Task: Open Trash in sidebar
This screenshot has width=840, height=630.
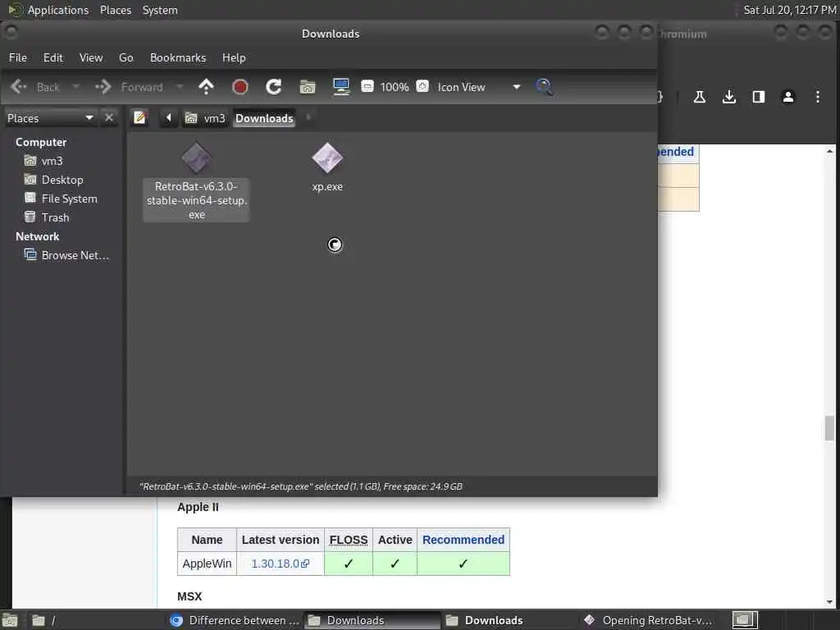Action: pyautogui.click(x=47, y=217)
